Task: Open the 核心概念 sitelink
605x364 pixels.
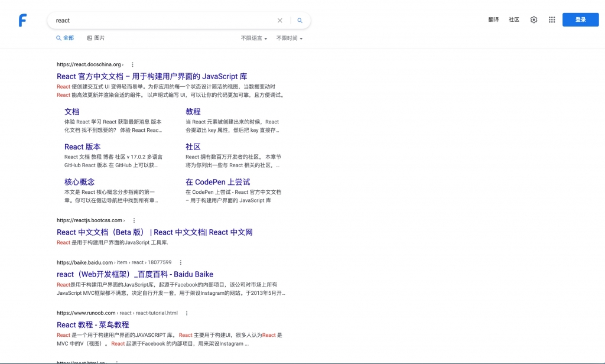Action: [x=79, y=182]
